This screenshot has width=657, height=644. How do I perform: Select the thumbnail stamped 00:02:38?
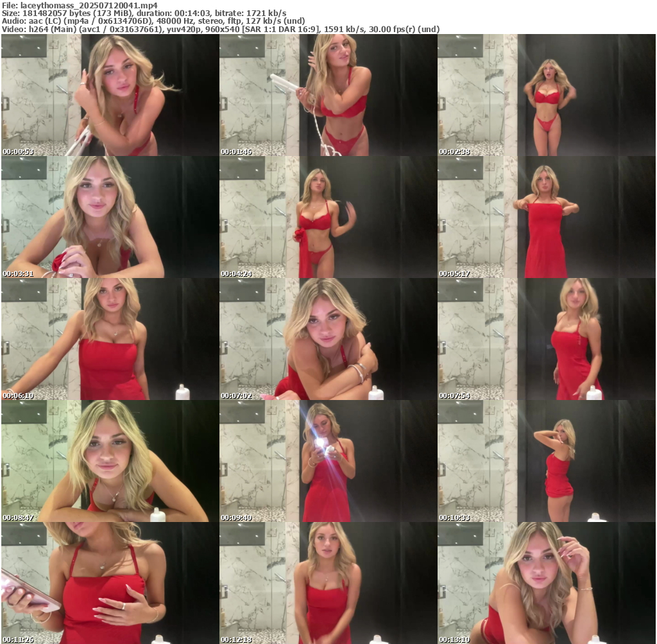(x=547, y=95)
